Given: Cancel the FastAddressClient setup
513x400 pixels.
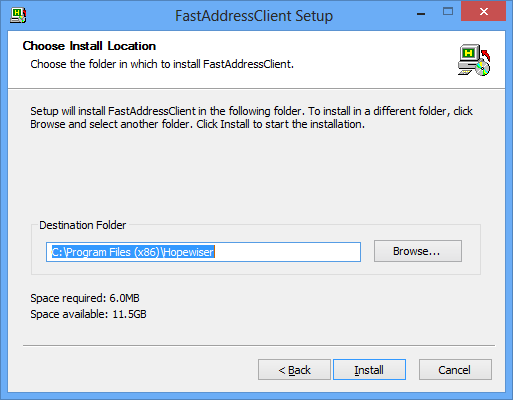Looking at the screenshot, I should tap(455, 370).
